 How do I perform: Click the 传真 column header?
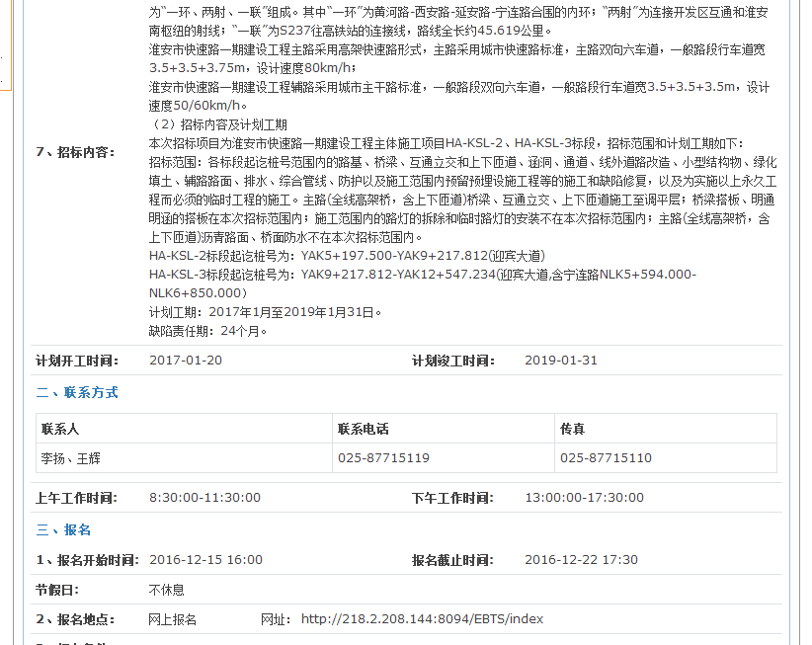pos(573,429)
